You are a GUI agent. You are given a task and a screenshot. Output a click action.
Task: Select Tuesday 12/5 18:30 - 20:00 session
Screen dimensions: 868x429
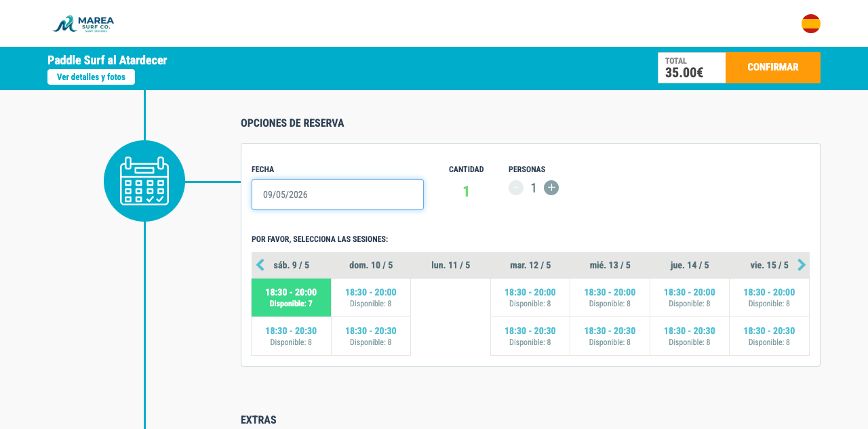[530, 298]
